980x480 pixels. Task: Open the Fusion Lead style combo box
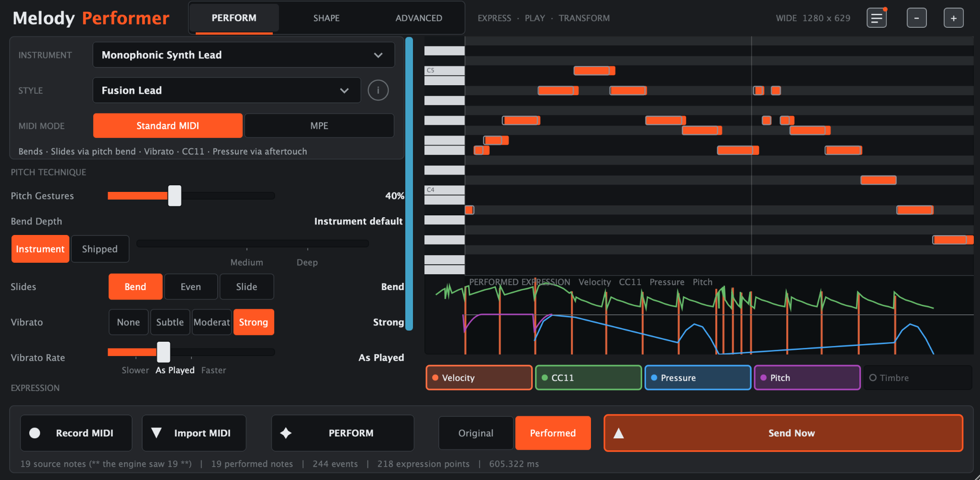227,90
